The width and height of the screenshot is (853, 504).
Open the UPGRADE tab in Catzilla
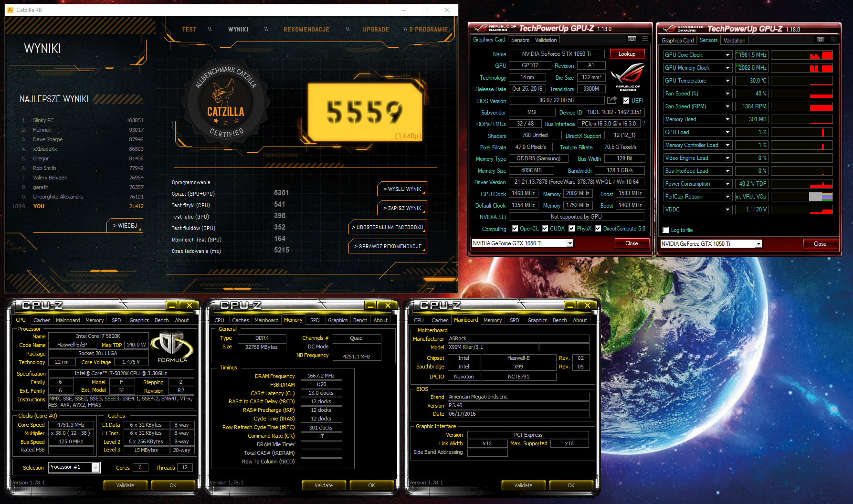[376, 30]
